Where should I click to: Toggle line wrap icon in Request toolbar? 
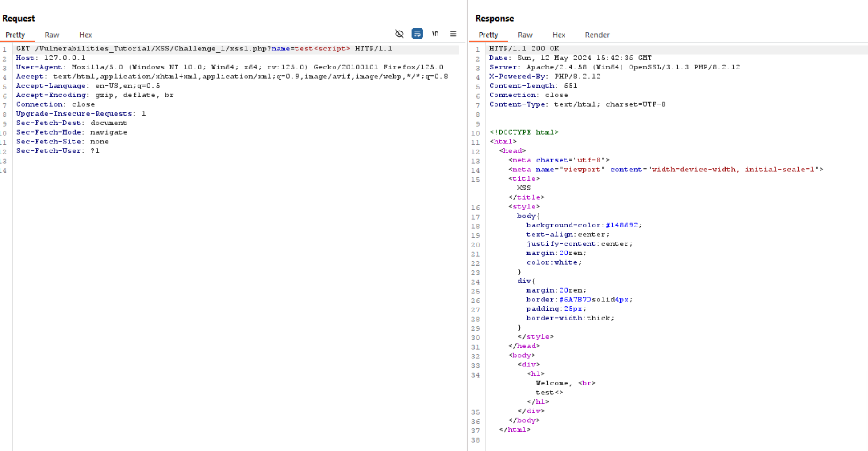pyautogui.click(x=417, y=34)
